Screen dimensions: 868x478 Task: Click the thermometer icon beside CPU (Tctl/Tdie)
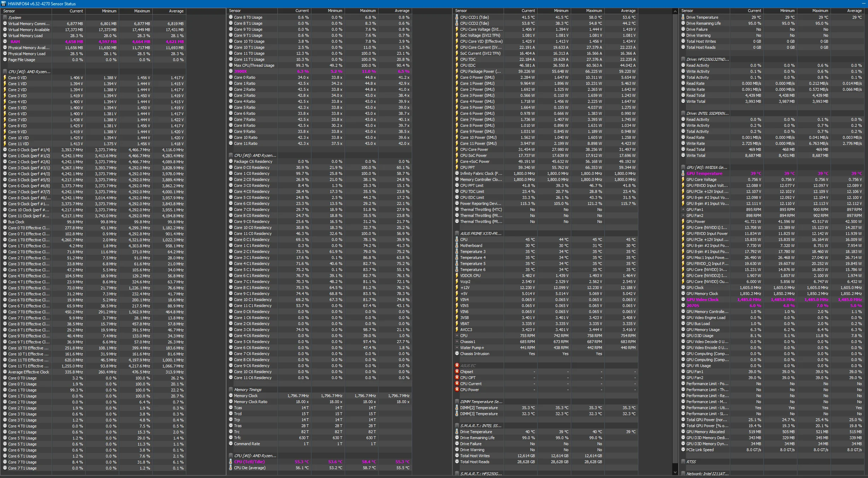(231, 462)
